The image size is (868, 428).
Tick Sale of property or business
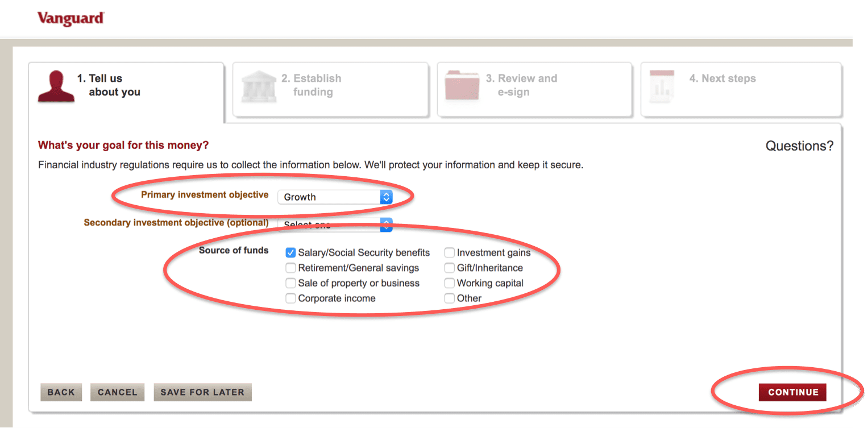(x=290, y=283)
